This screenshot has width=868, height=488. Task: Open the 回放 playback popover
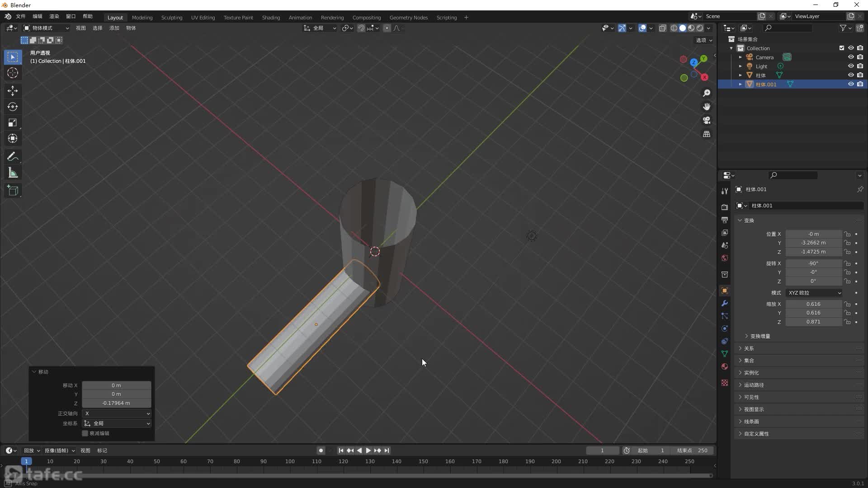click(32, 450)
